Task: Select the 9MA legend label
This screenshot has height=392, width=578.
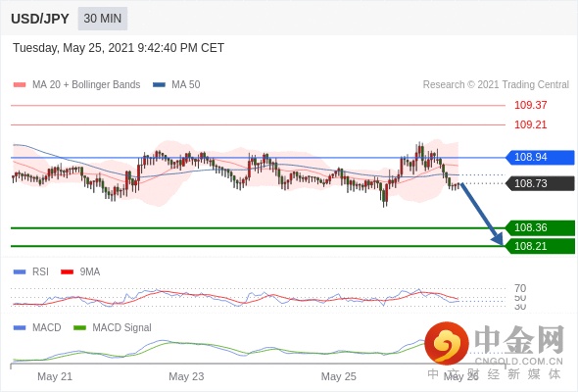Action: pos(90,272)
